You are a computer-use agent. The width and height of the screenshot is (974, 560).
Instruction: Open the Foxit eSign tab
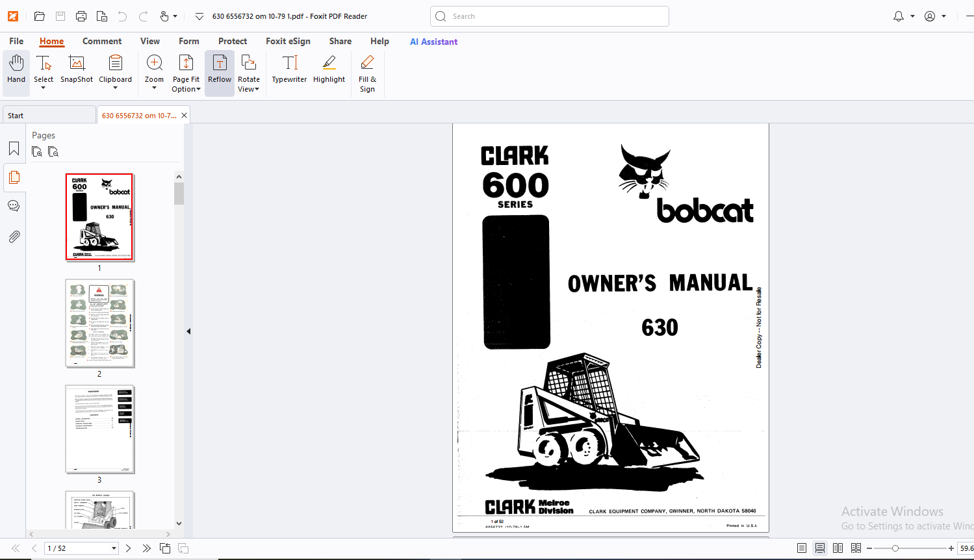coord(288,41)
